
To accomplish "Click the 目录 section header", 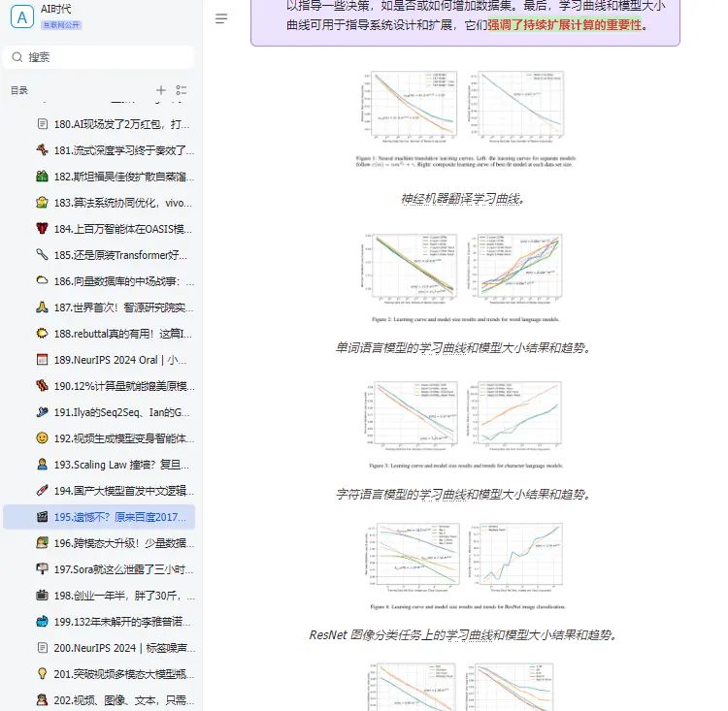I will [19, 90].
